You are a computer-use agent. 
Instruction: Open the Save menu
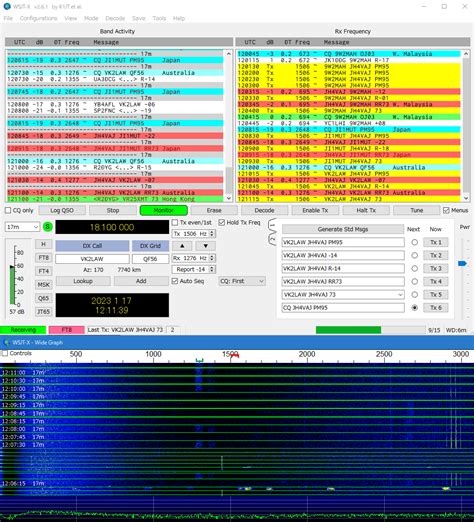[x=139, y=18]
